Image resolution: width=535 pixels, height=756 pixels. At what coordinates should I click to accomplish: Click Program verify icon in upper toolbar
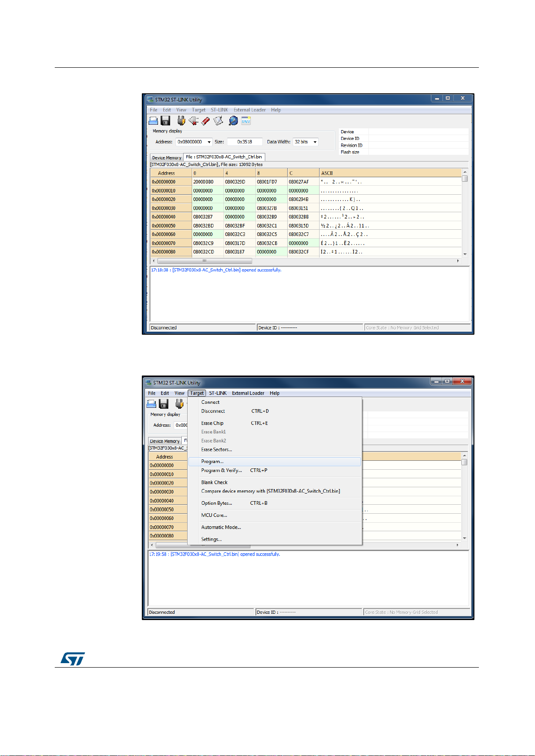pos(219,121)
